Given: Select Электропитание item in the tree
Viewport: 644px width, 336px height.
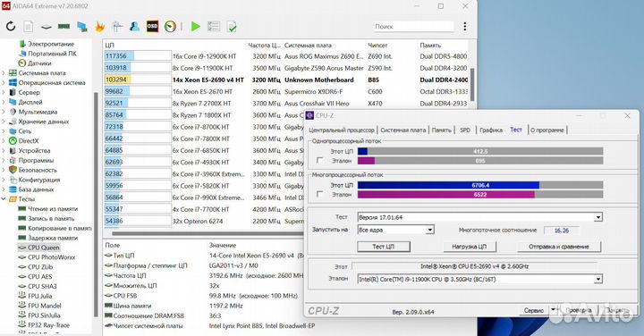Looking at the screenshot, I should tap(51, 44).
